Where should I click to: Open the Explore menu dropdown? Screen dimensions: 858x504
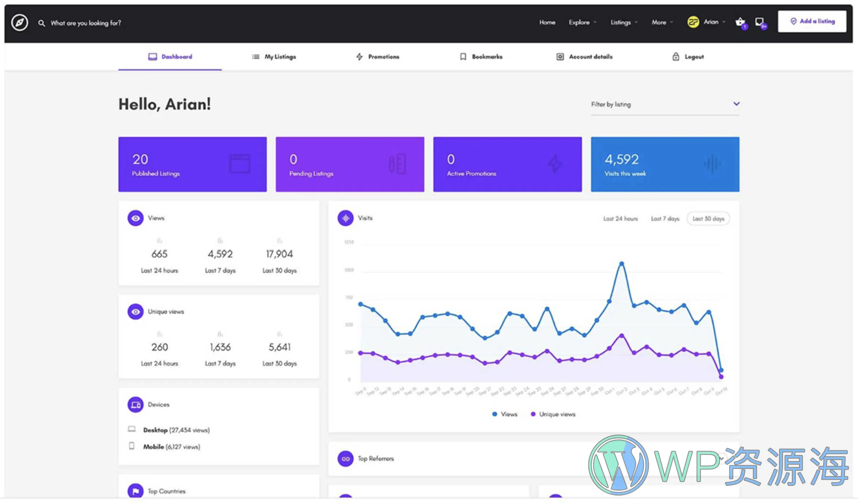point(582,22)
